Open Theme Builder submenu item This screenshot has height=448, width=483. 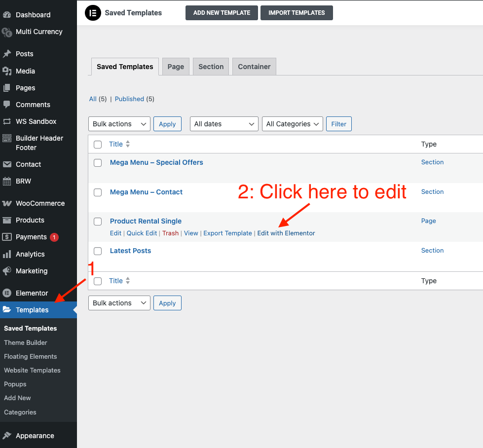coord(26,342)
